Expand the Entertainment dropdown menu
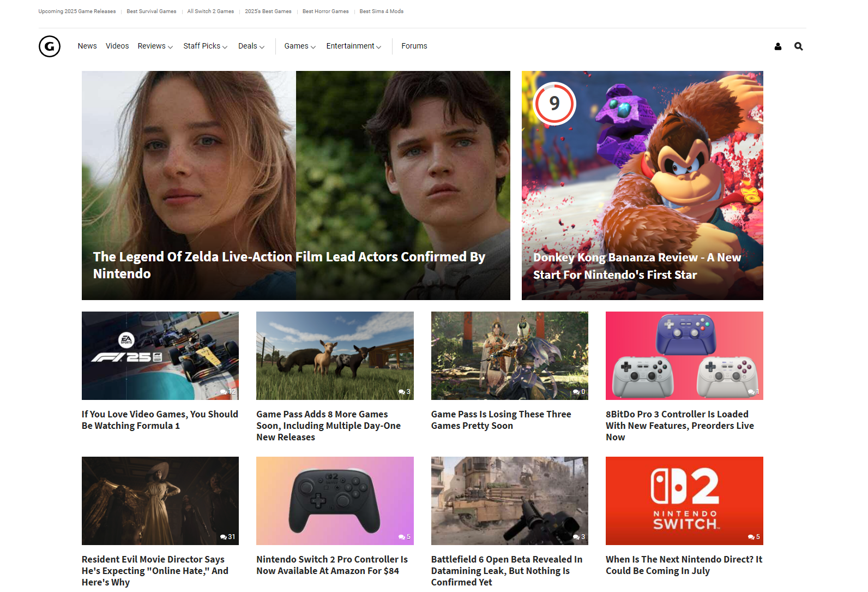The height and width of the screenshot is (592, 868). coord(354,46)
